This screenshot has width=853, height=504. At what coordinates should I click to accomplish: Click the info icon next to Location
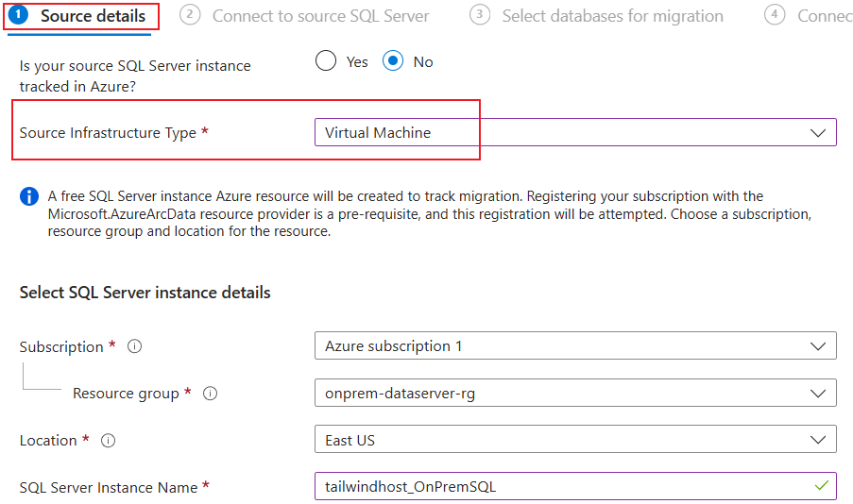click(108, 441)
